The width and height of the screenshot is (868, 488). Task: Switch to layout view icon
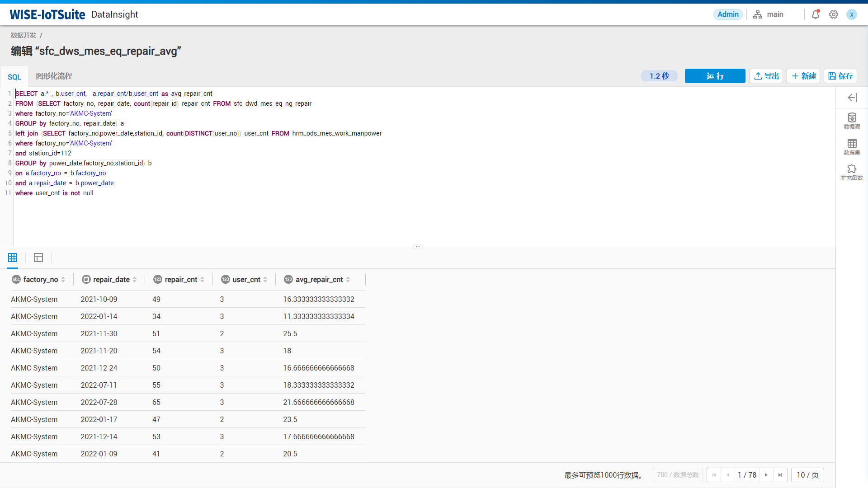click(x=38, y=258)
